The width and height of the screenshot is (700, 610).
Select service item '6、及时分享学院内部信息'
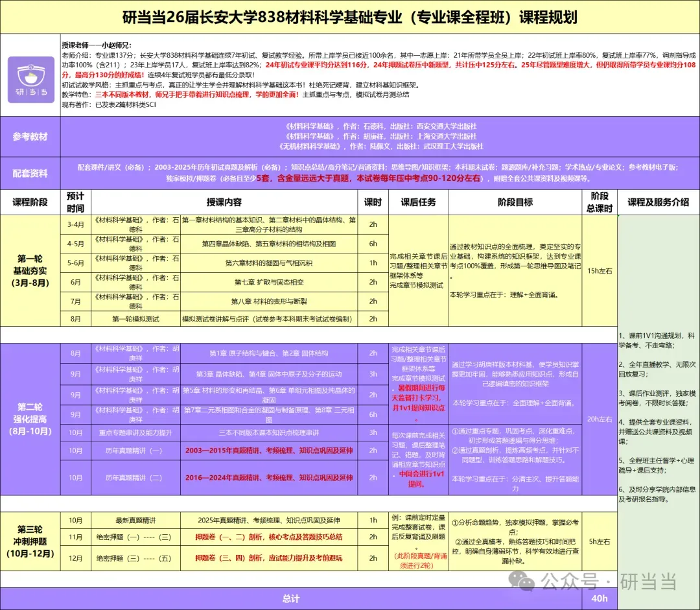[657, 495]
